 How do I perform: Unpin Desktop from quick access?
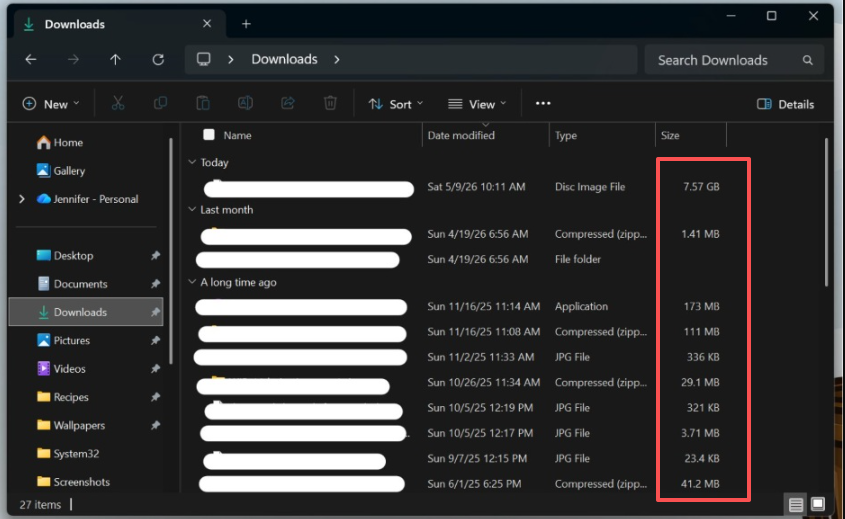click(x=155, y=255)
